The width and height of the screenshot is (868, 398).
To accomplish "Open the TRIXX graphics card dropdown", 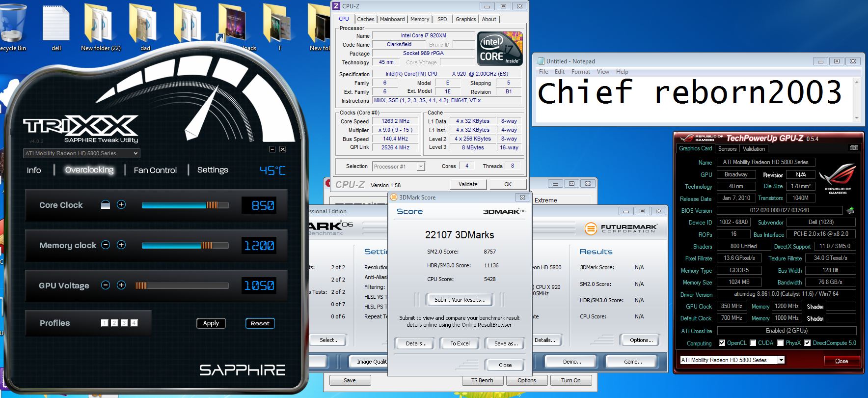I will point(81,153).
